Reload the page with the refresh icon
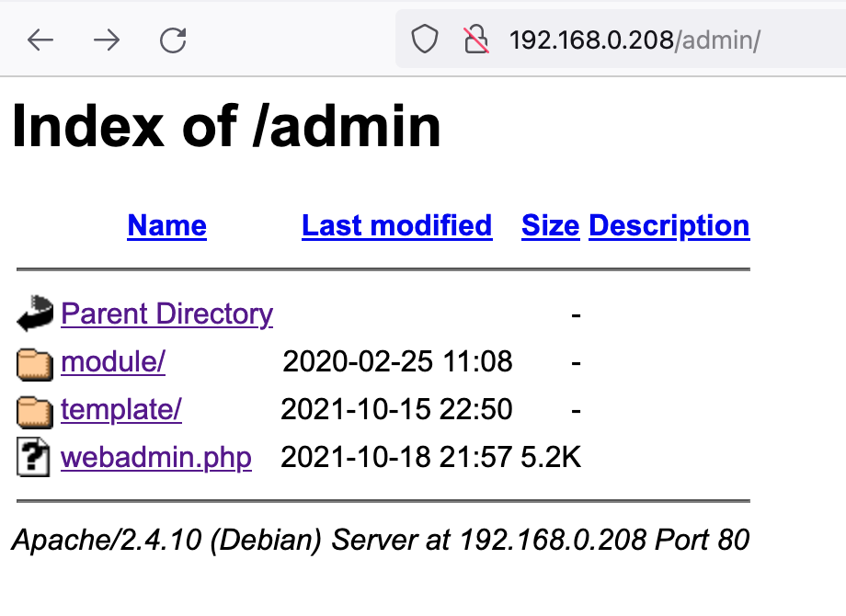This screenshot has width=846, height=616. point(173,40)
